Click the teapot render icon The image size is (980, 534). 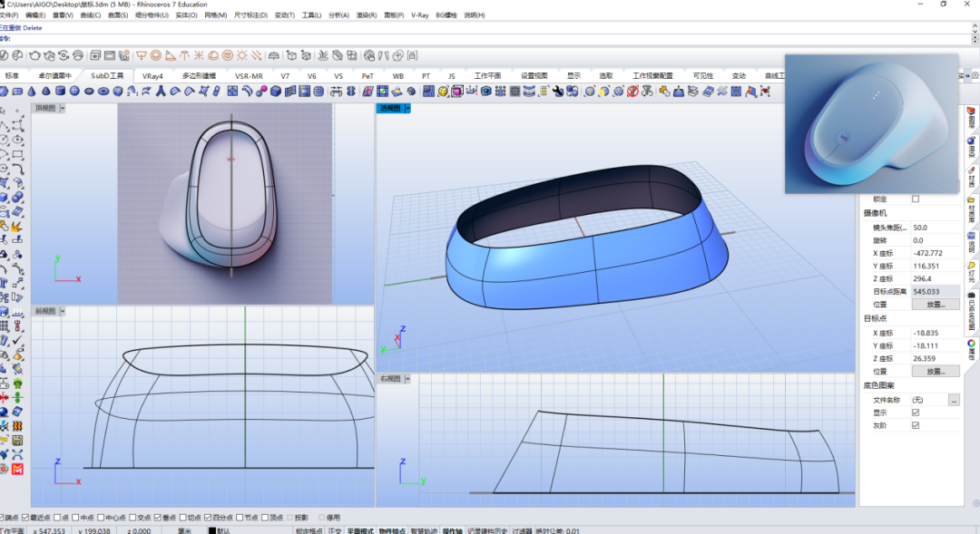[34, 55]
